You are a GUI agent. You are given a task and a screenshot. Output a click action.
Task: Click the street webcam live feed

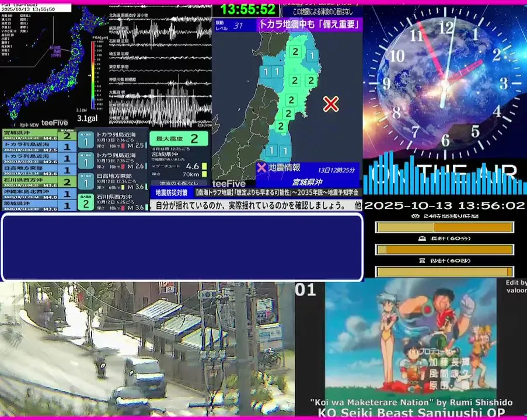tap(147, 349)
